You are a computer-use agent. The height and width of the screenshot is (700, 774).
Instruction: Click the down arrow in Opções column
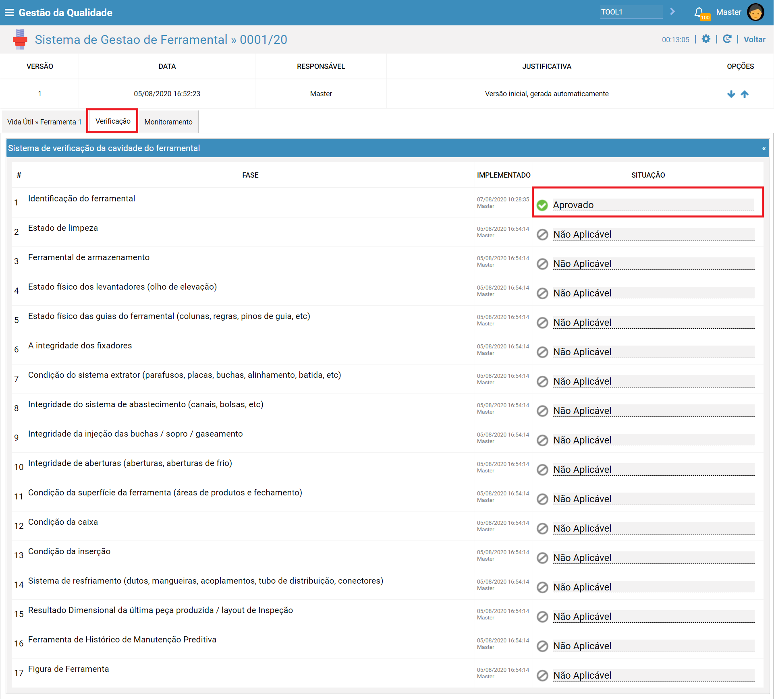(x=731, y=94)
